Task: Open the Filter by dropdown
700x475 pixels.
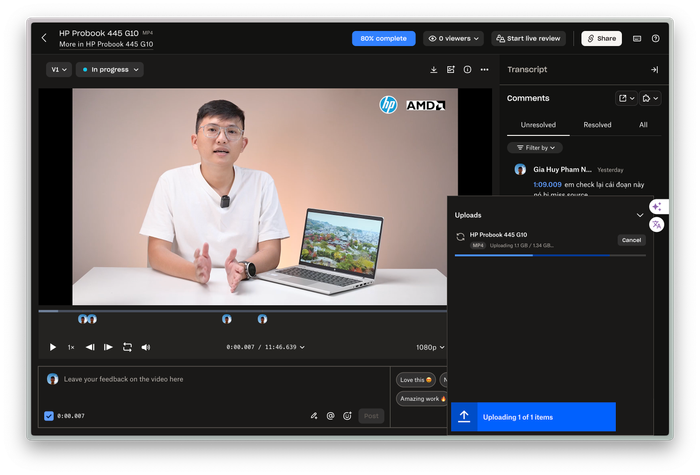Action: coord(535,148)
